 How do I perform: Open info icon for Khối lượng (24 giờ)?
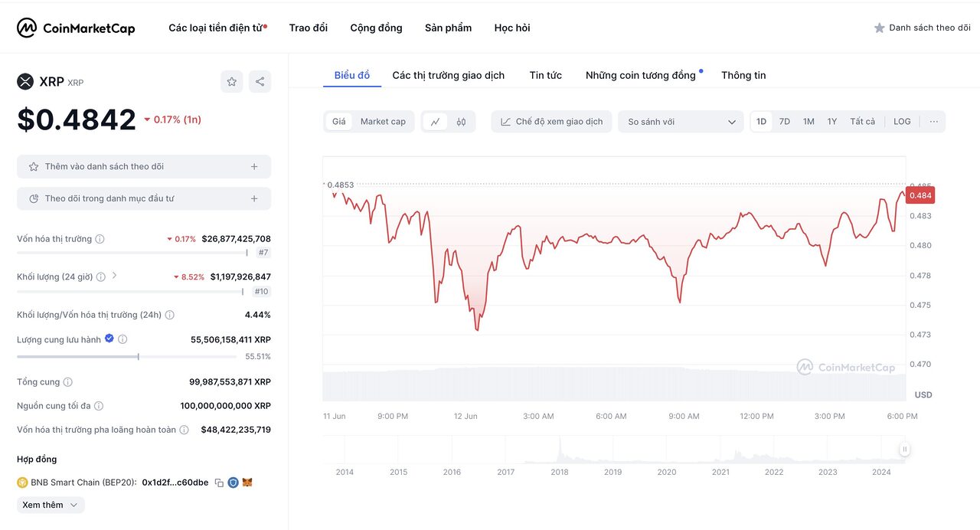click(x=100, y=276)
